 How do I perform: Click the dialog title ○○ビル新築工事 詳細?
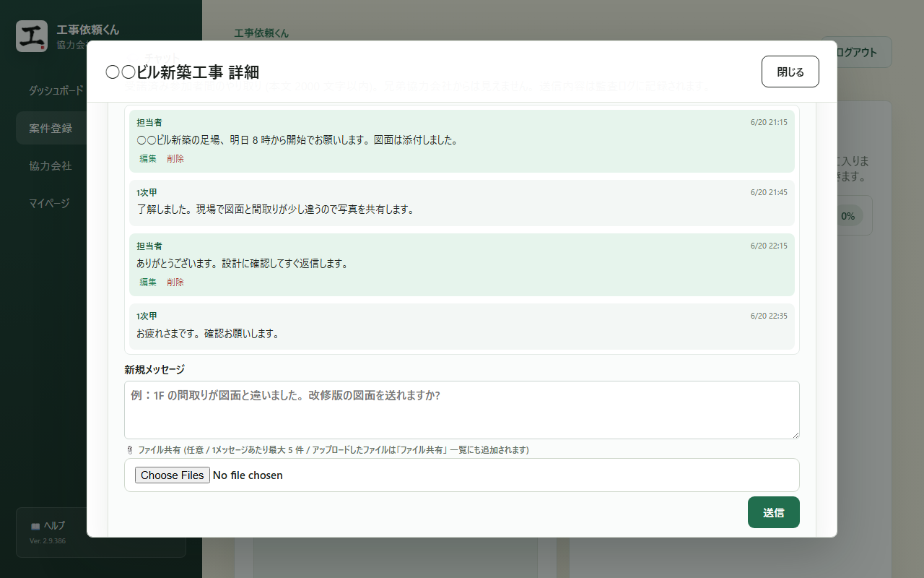click(x=182, y=72)
